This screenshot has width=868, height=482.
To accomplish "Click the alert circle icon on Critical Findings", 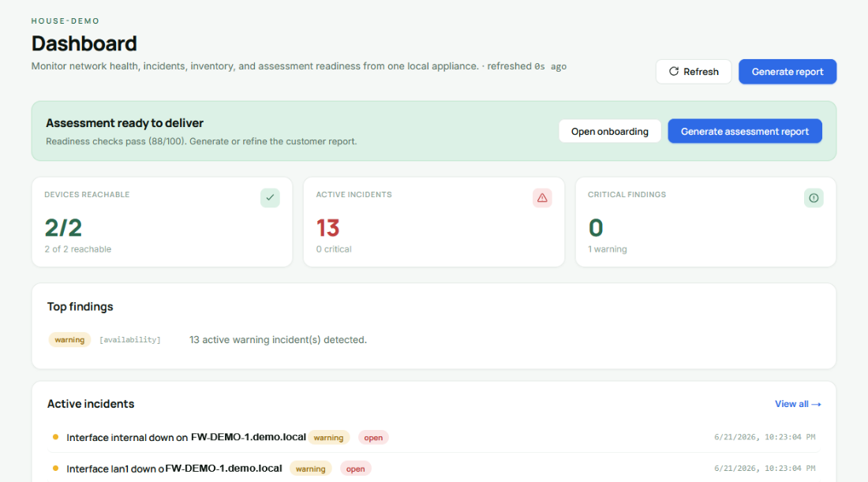I will click(x=814, y=197).
